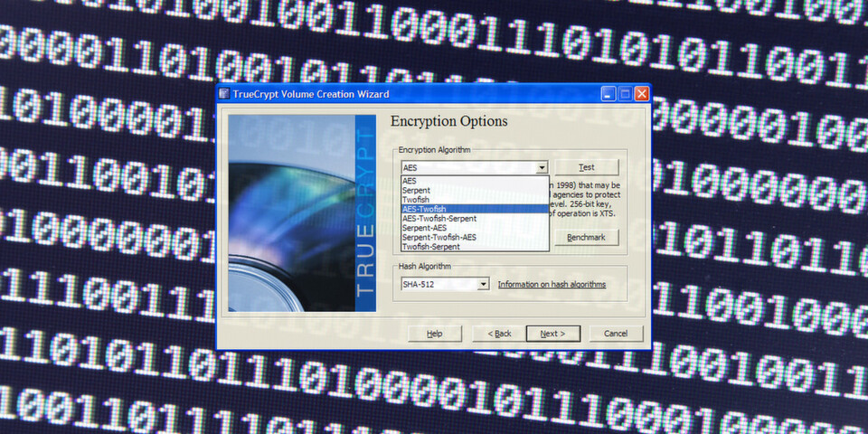868x434 pixels.
Task: Click the TrueCrypt title bar icon
Action: [223, 94]
